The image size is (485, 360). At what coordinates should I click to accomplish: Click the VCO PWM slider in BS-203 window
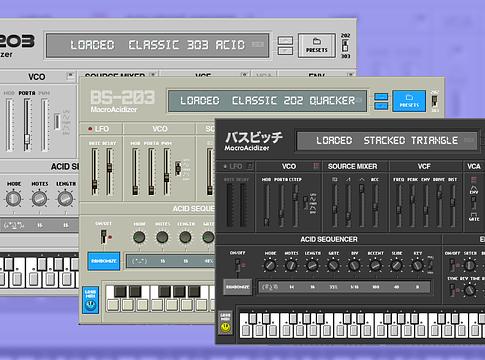pyautogui.click(x=166, y=172)
